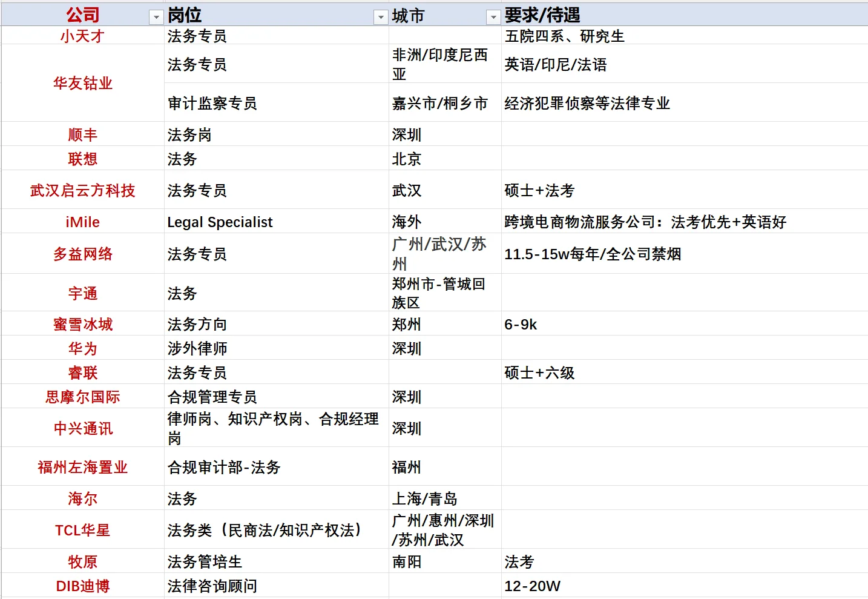This screenshot has height=599, width=868.
Task: Click the 武汉启云方科技 cell
Action: pyautogui.click(x=83, y=190)
